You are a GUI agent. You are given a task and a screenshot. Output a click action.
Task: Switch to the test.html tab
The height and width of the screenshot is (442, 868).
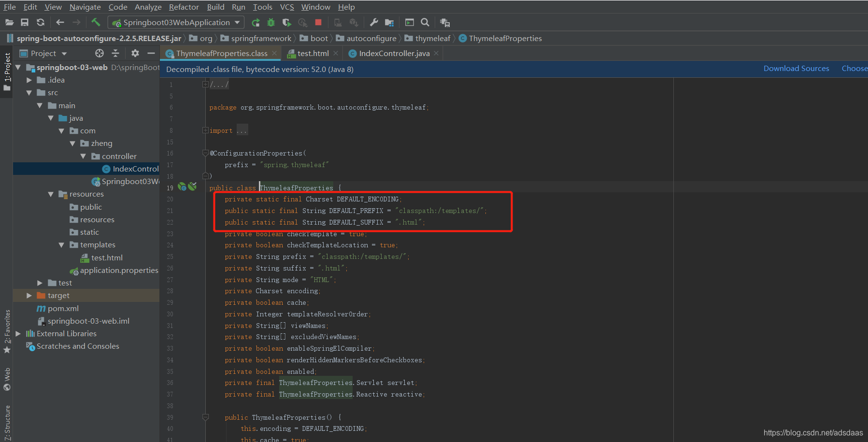pyautogui.click(x=313, y=53)
